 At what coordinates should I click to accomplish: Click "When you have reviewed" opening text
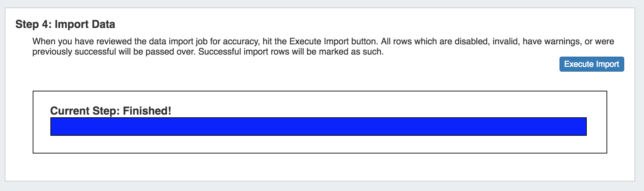(82, 42)
